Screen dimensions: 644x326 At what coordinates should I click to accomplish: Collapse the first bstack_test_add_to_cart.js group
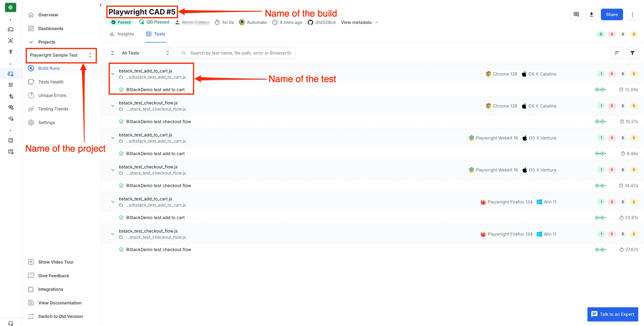[113, 74]
